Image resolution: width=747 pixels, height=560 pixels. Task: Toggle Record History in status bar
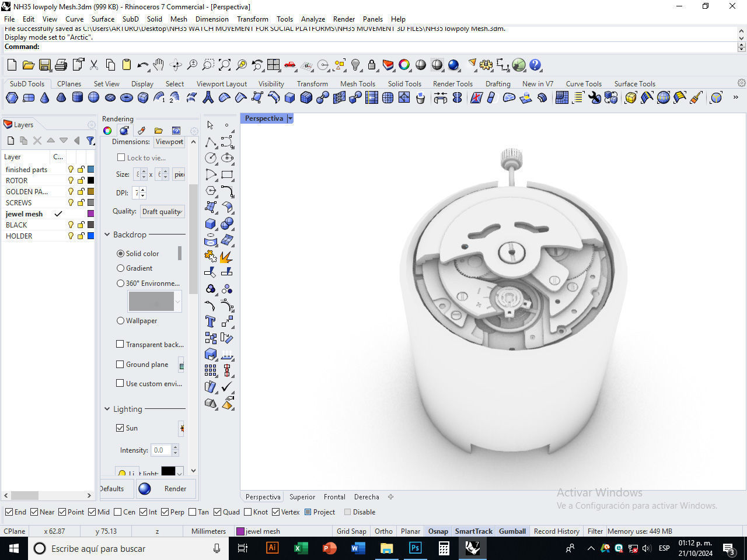(x=556, y=531)
